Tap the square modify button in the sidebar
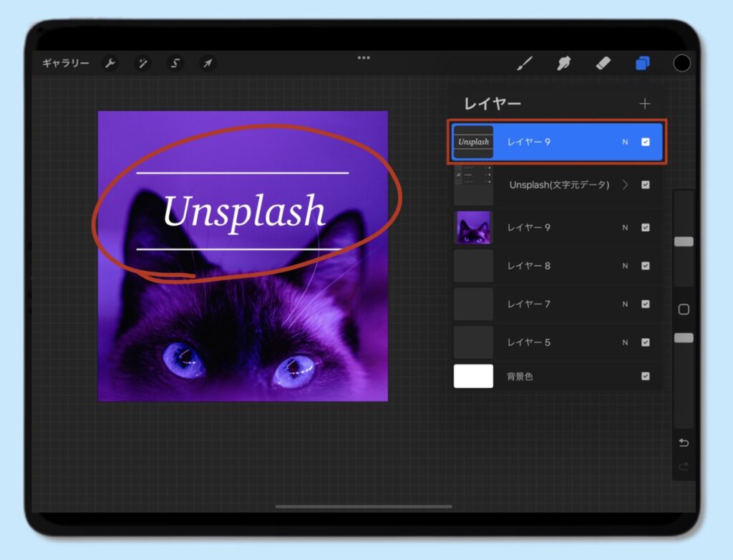 coord(684,309)
